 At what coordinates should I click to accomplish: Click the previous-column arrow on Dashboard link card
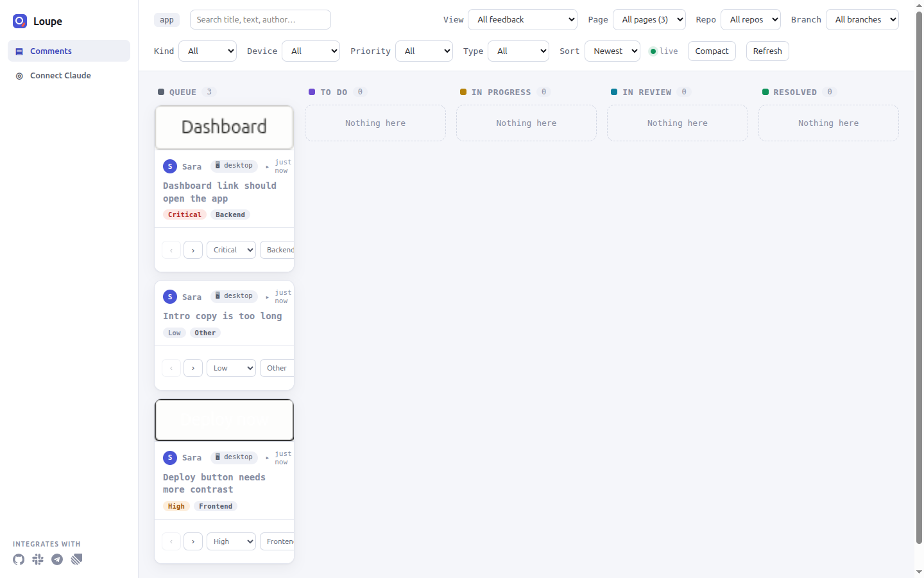[171, 250]
